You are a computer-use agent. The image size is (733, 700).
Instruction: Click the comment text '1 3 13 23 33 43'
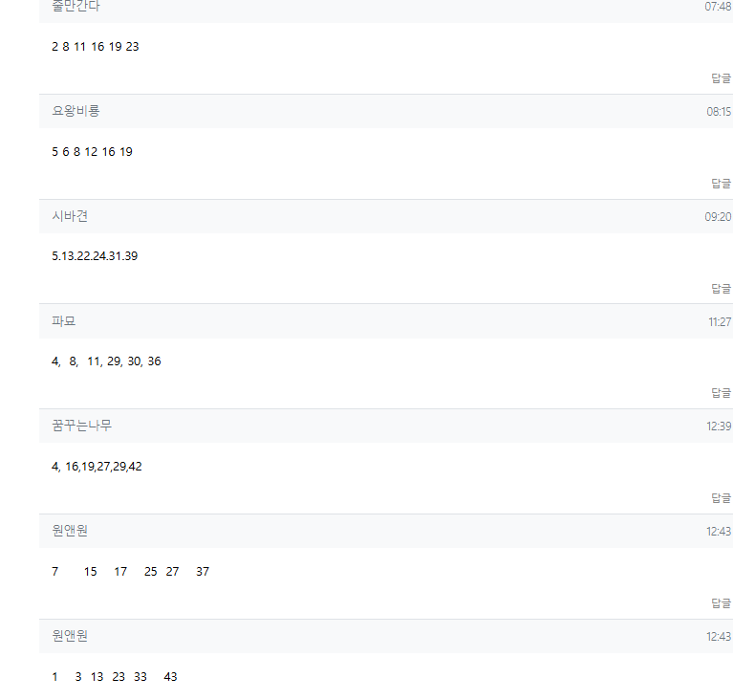[115, 677]
